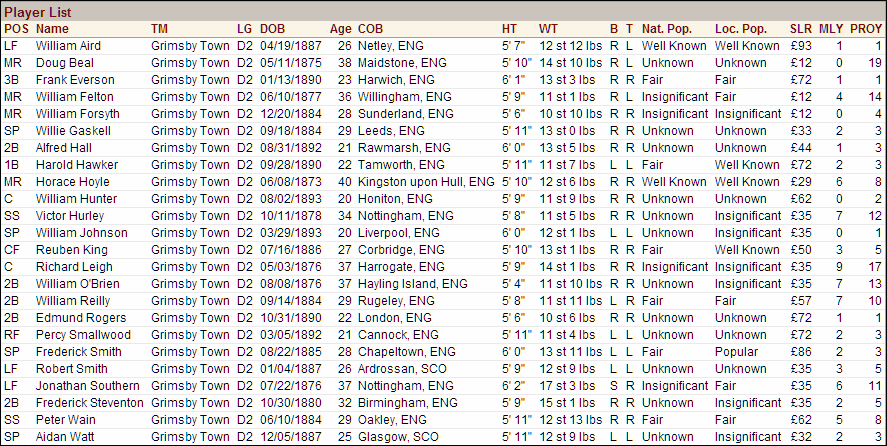Open player William Aird
The width and height of the screenshot is (887, 446).
point(68,46)
